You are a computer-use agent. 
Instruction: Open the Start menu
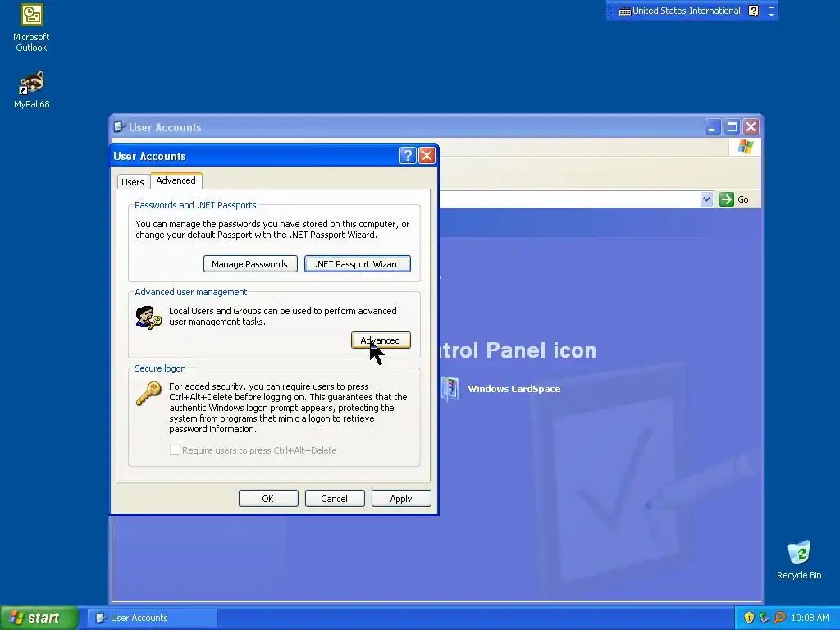coord(39,618)
